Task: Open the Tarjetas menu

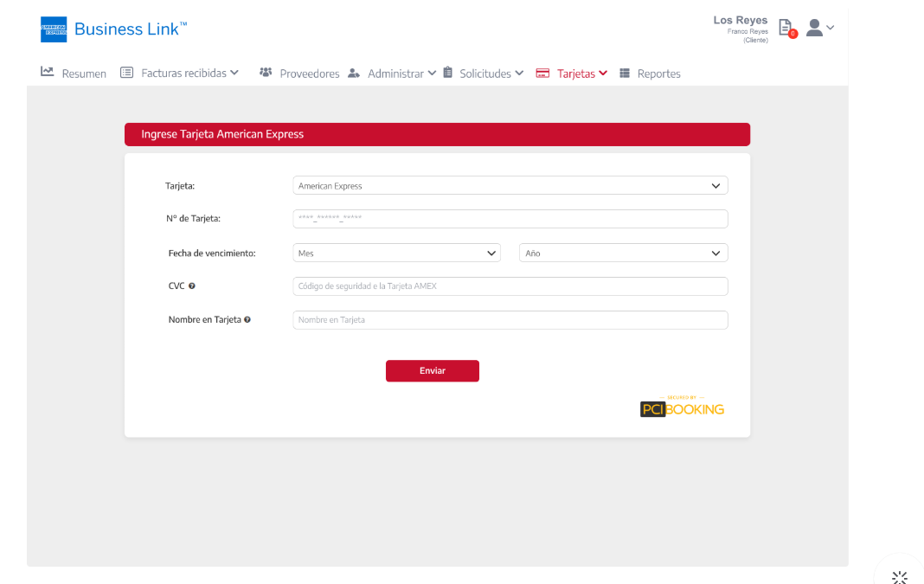Action: pyautogui.click(x=572, y=74)
